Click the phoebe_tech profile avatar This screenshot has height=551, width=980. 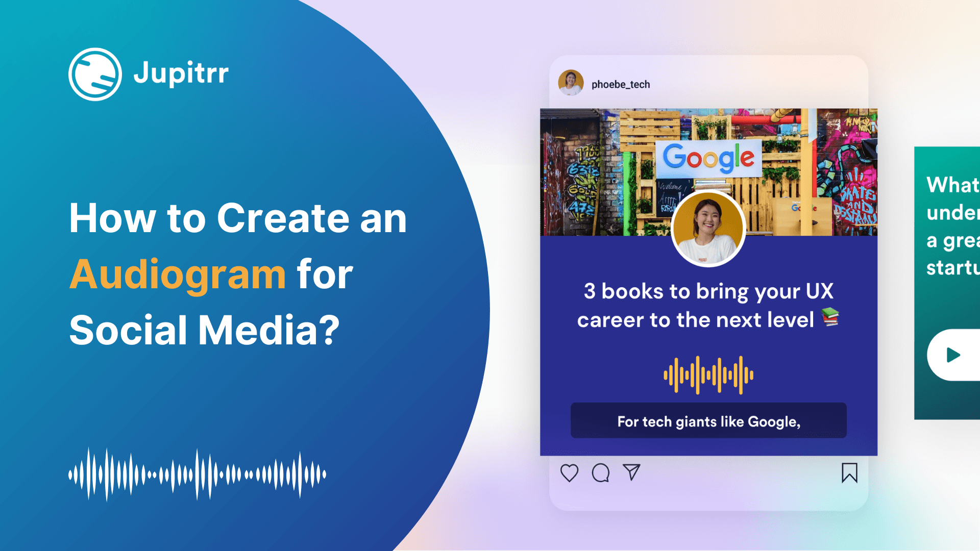568,84
